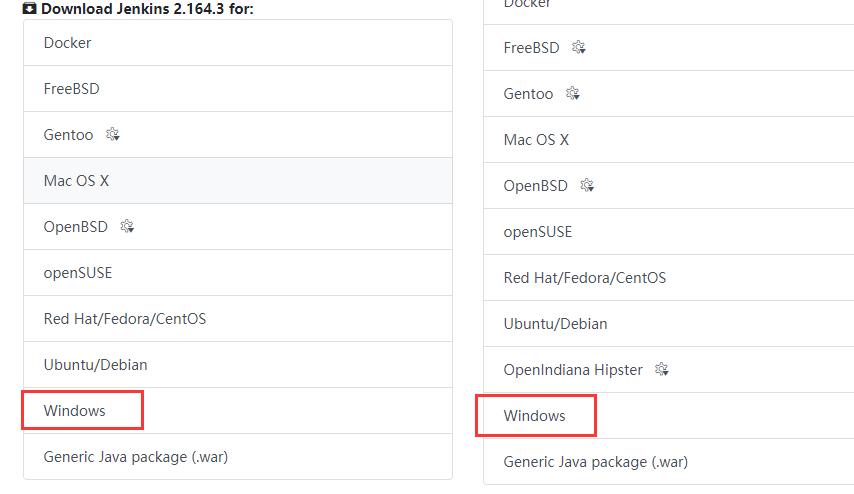Open Generic Java package (.war) in 2.164.3 list
Image resolution: width=854 pixels, height=494 pixels.
(136, 457)
